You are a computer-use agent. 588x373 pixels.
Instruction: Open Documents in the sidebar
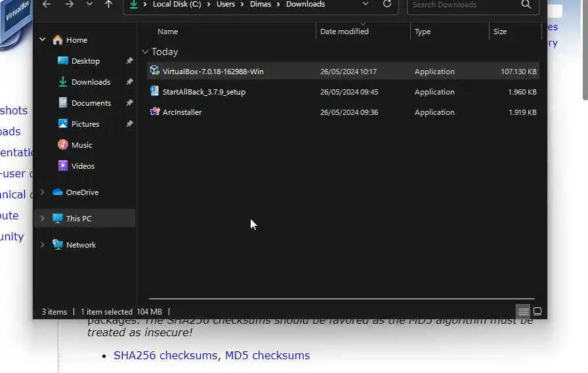click(x=91, y=103)
